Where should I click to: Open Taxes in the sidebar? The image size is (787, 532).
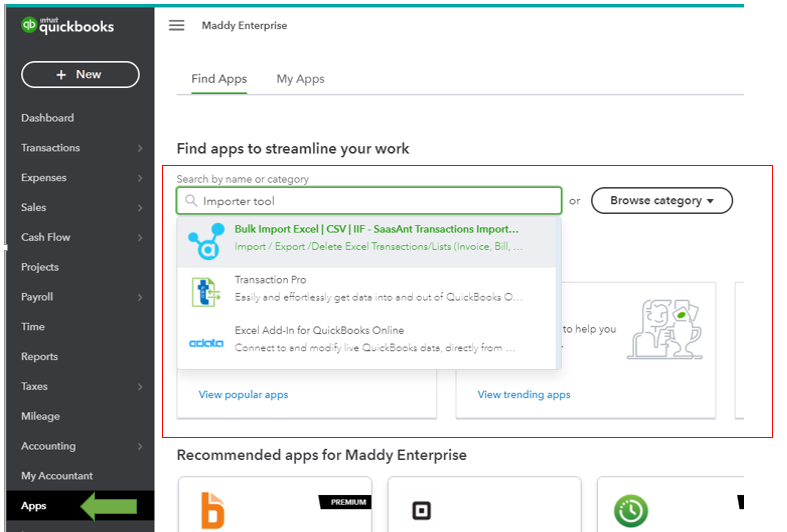click(34, 386)
